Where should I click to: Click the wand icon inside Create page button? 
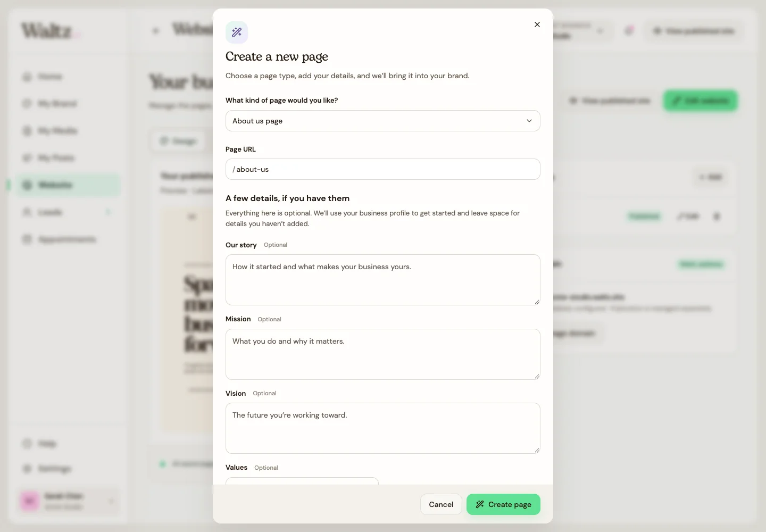(x=480, y=504)
